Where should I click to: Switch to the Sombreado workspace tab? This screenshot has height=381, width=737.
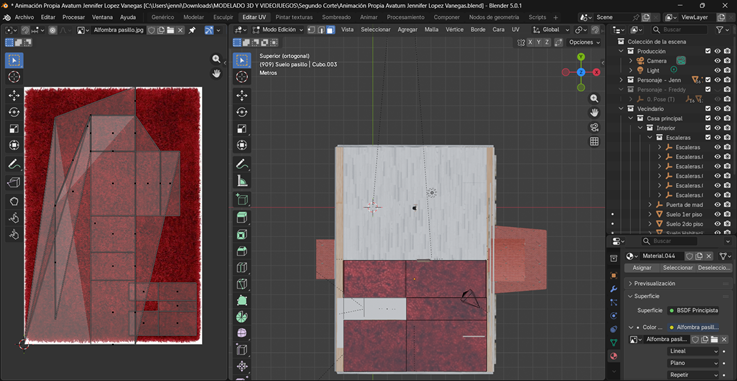[337, 17]
